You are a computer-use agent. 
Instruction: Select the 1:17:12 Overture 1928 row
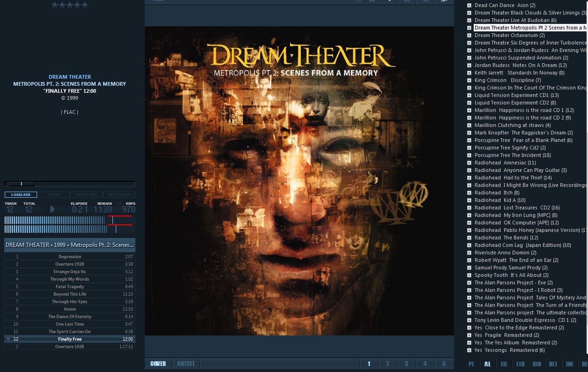coord(70,347)
